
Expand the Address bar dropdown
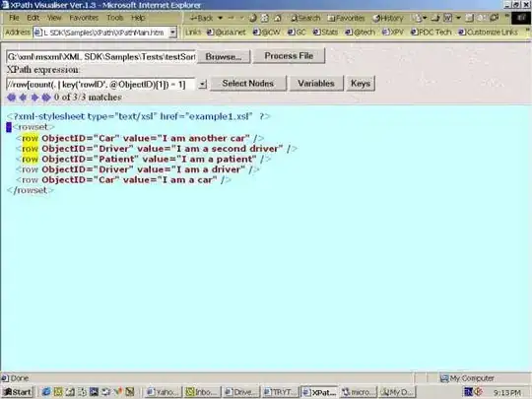pos(173,33)
